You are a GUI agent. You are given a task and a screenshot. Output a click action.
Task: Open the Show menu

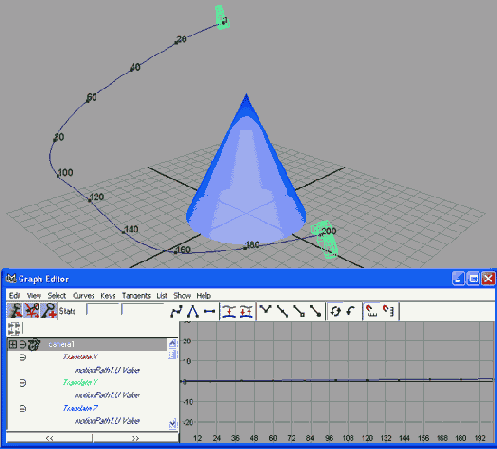182,296
